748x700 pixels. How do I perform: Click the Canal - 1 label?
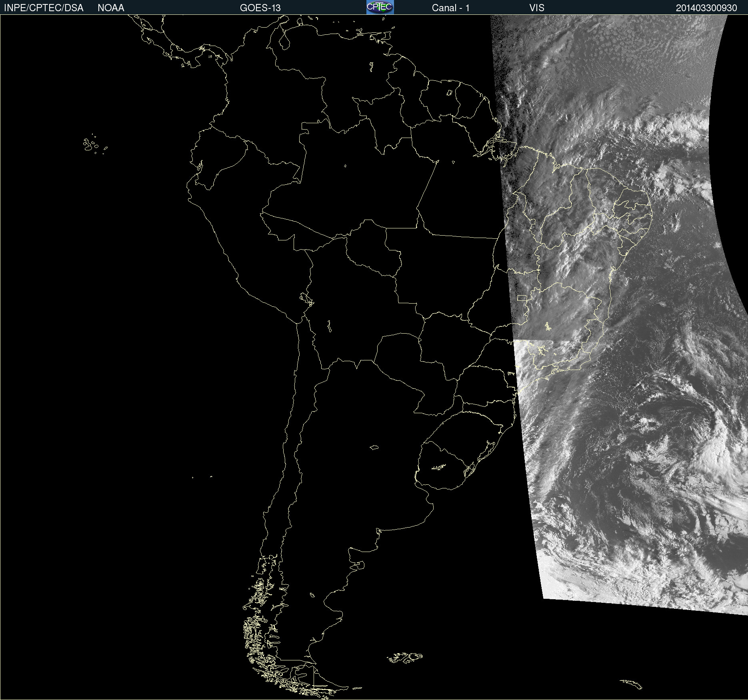(x=450, y=8)
